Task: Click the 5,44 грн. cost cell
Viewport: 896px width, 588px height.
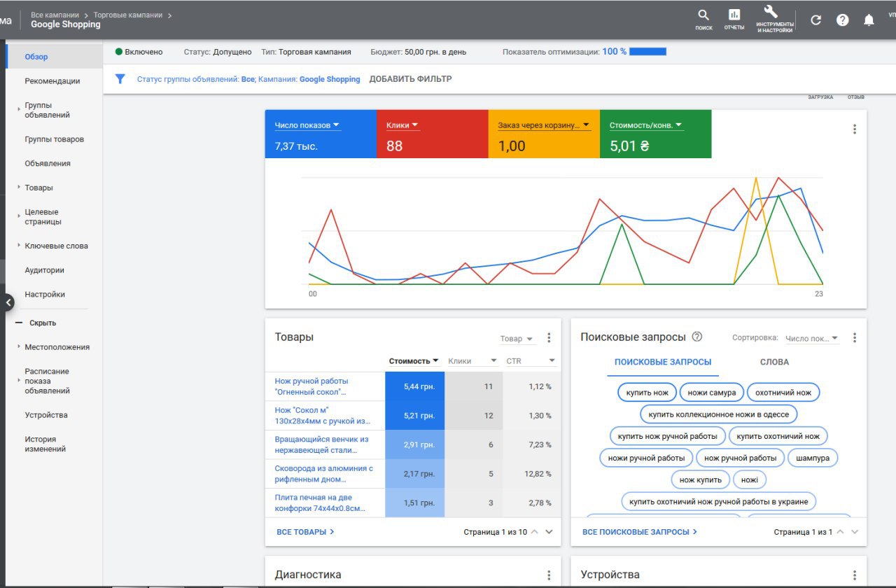Action: point(415,386)
